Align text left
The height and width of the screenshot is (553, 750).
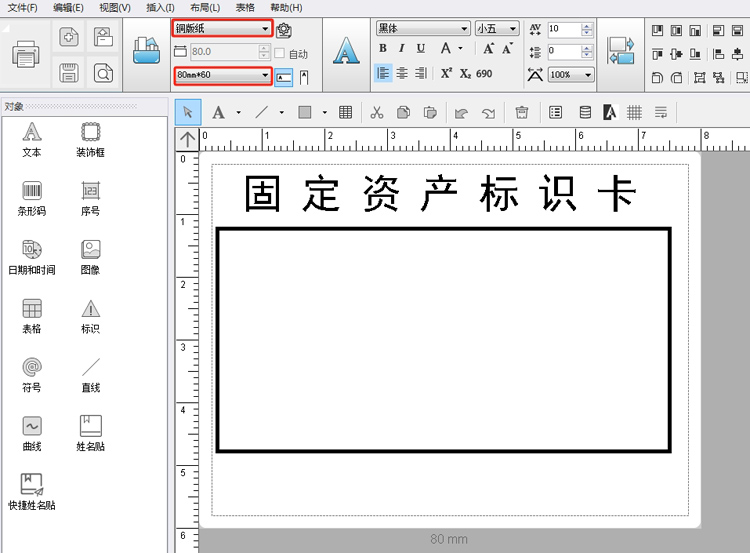point(383,73)
